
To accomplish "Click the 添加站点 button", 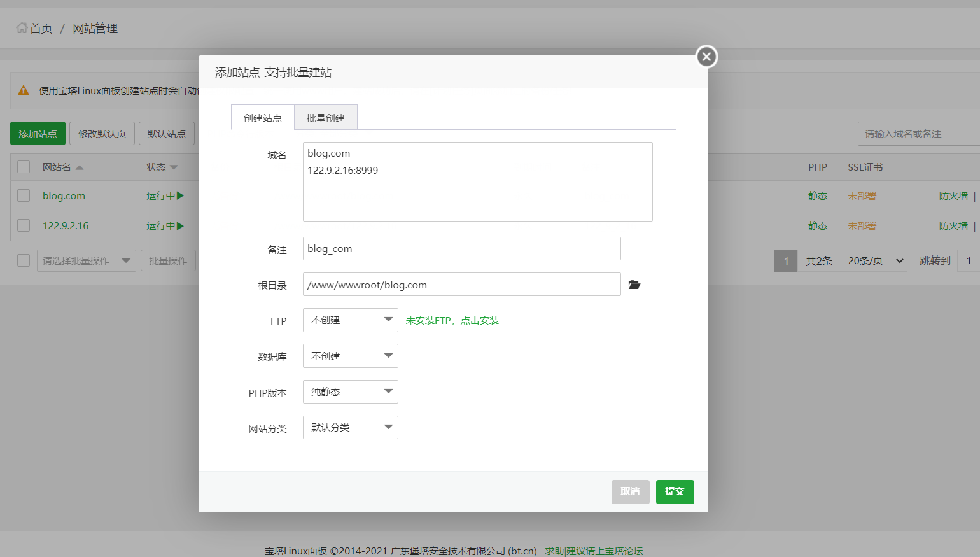I will click(38, 134).
